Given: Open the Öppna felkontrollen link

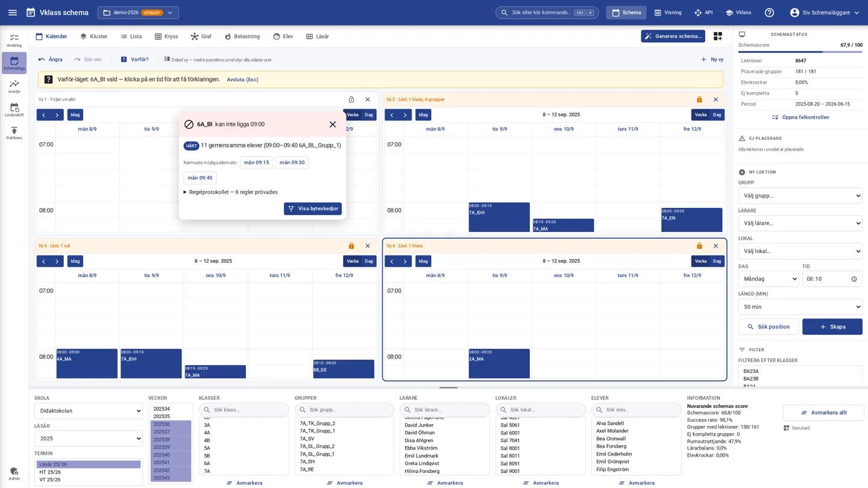Looking at the screenshot, I should pos(800,117).
